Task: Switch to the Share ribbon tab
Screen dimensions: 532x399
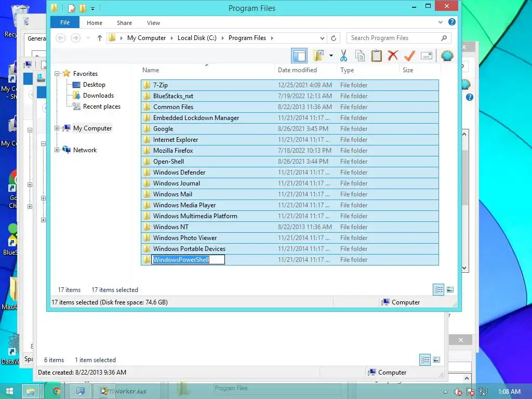Action: tap(124, 23)
